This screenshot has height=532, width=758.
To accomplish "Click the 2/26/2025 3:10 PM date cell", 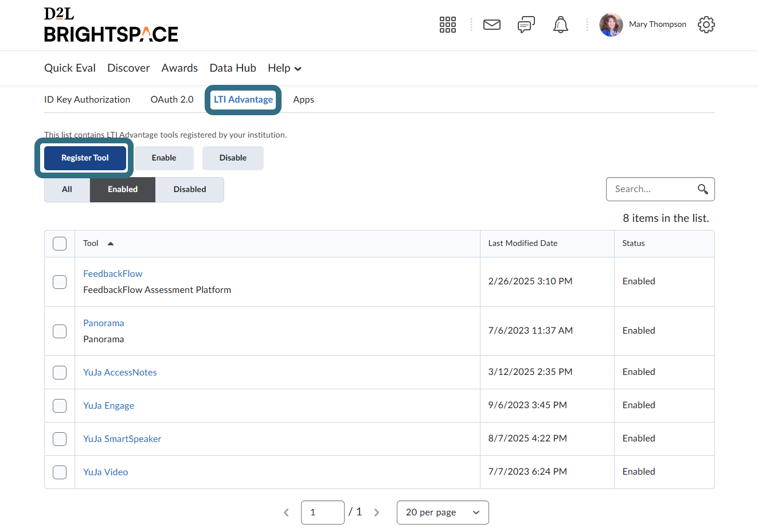I will pos(530,281).
